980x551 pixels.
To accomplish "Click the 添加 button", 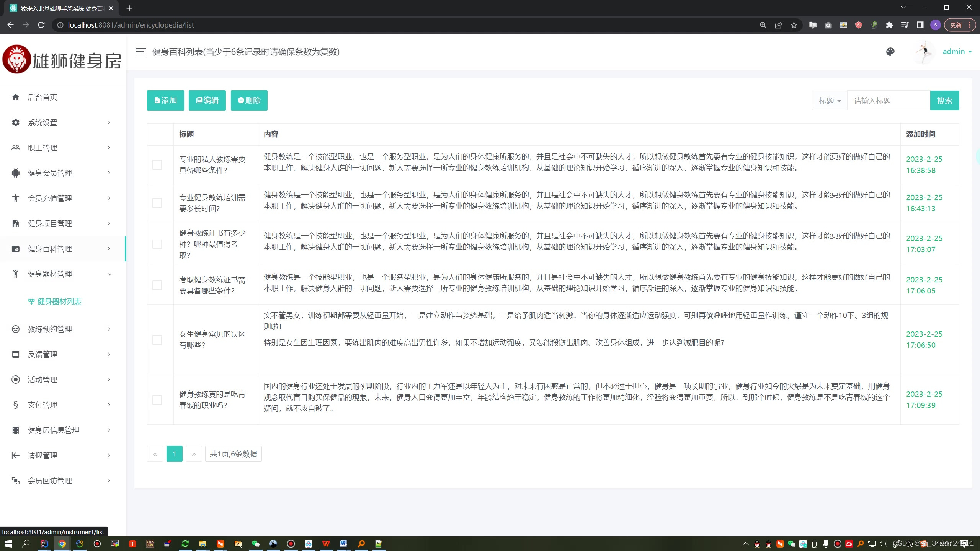I will [x=165, y=100].
